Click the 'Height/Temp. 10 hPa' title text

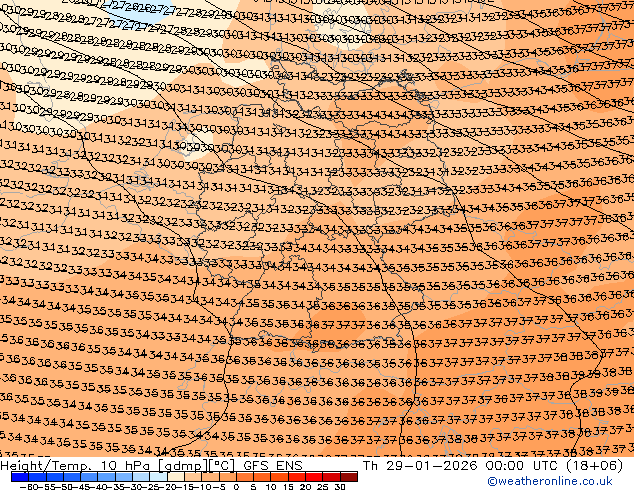pyautogui.click(x=75, y=466)
